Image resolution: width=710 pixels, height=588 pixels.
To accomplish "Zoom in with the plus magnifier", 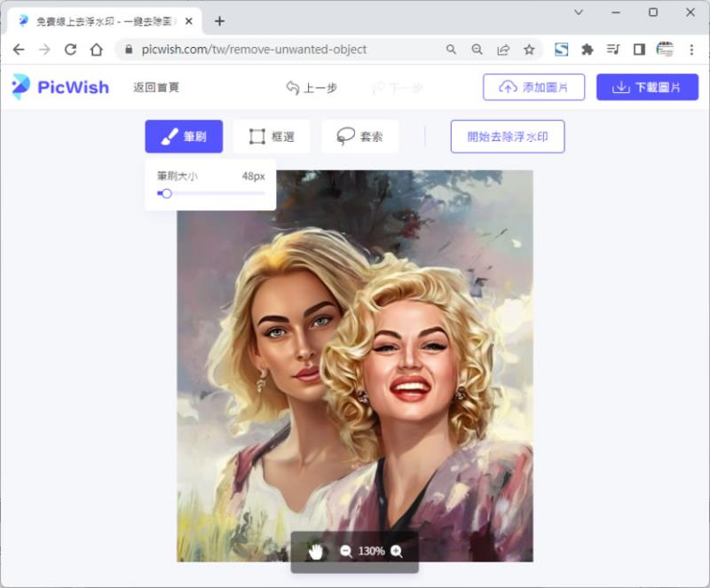I will click(397, 551).
